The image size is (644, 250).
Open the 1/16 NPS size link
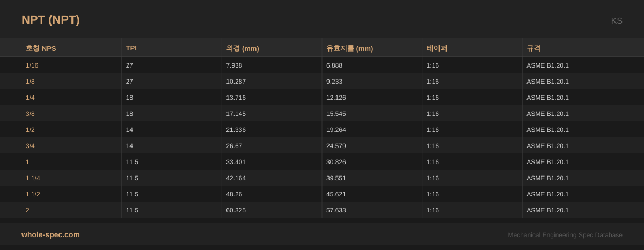pyautogui.click(x=32, y=65)
